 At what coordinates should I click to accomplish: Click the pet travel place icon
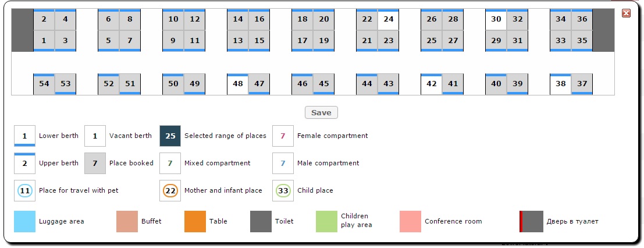(24, 190)
